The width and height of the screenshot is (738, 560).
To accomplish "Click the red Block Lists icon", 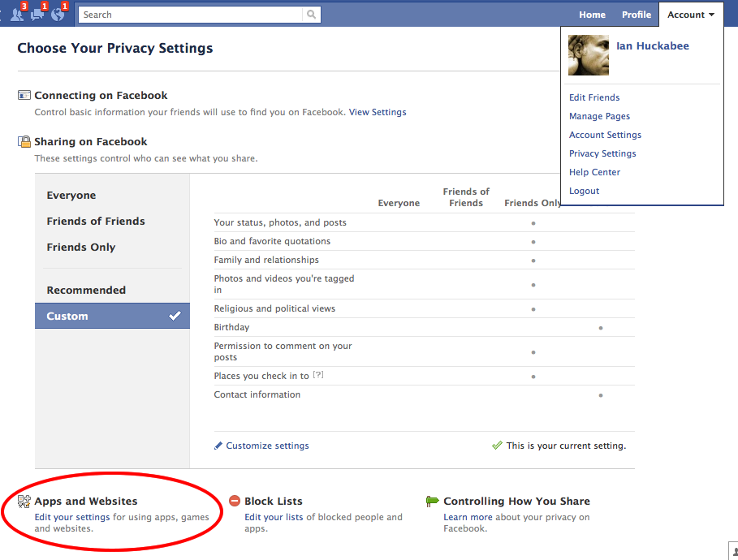I will point(235,502).
